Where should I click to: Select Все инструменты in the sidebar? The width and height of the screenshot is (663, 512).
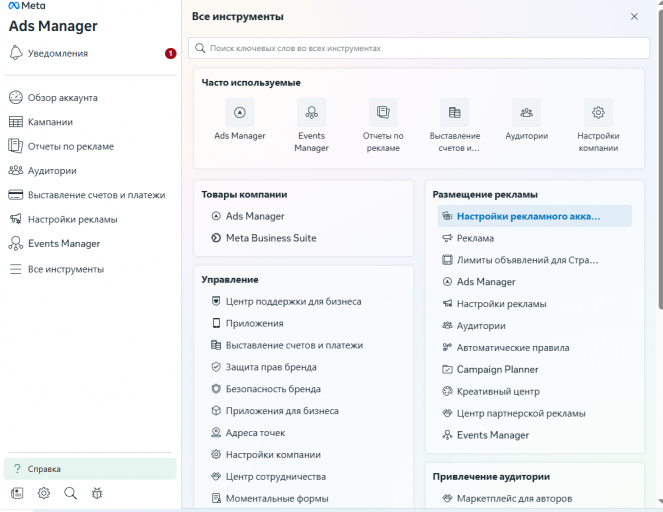[x=65, y=269]
